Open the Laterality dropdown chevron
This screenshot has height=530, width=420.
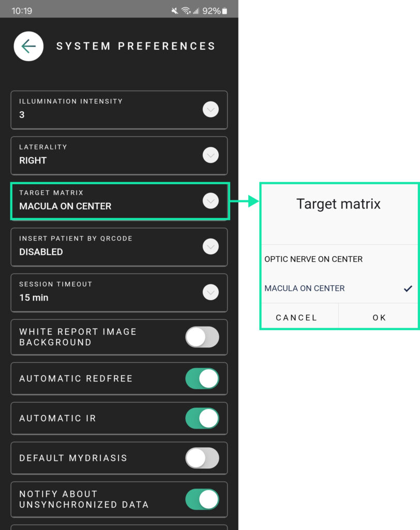211,155
